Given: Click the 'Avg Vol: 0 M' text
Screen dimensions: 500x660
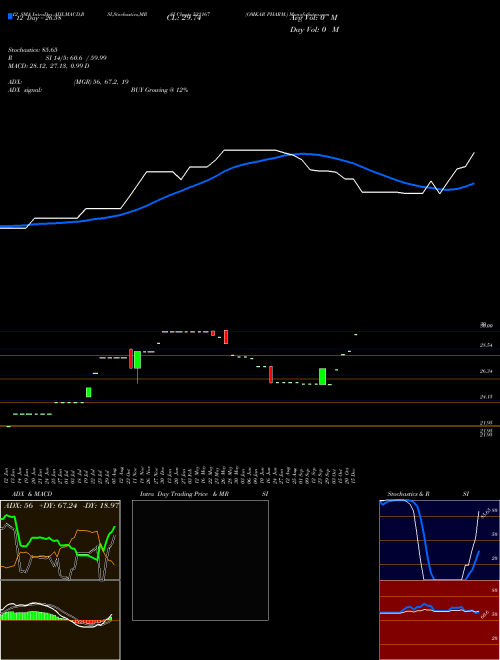Looking at the screenshot, I should [314, 18].
